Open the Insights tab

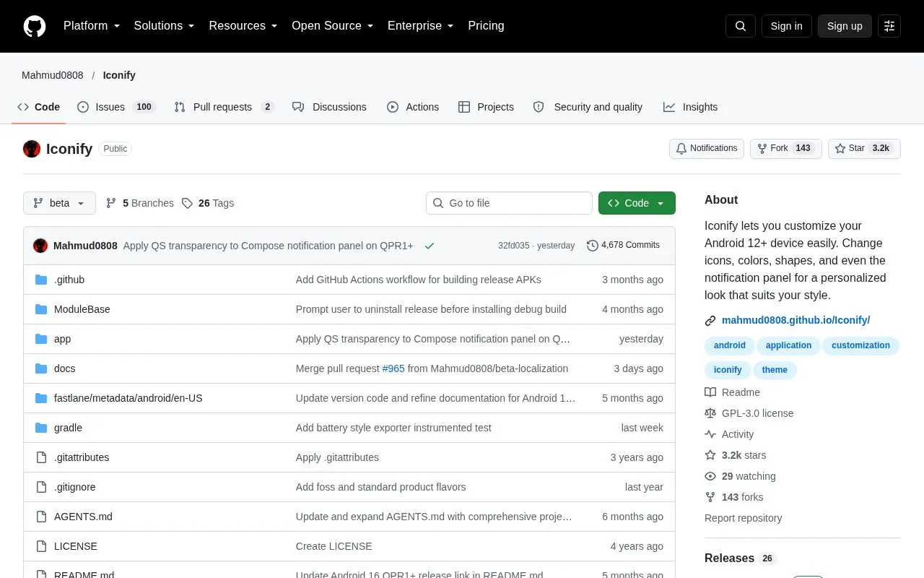(691, 107)
